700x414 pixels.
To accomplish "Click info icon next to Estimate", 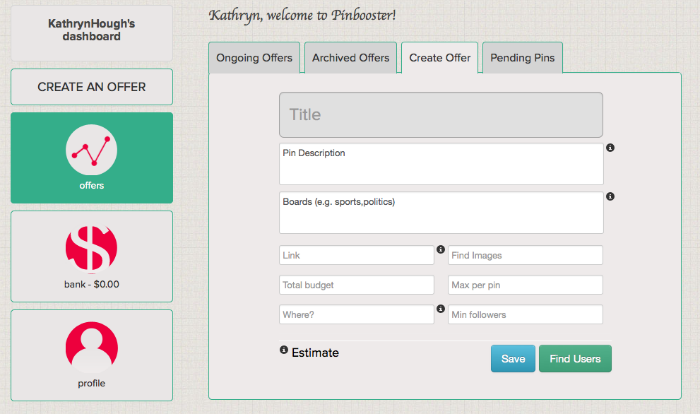I will pyautogui.click(x=284, y=350).
